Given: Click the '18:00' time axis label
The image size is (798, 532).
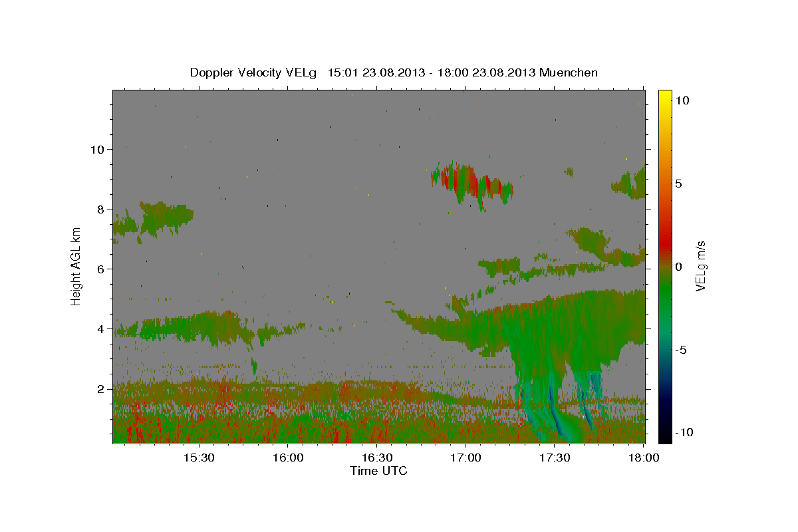Looking at the screenshot, I should click(x=644, y=458).
